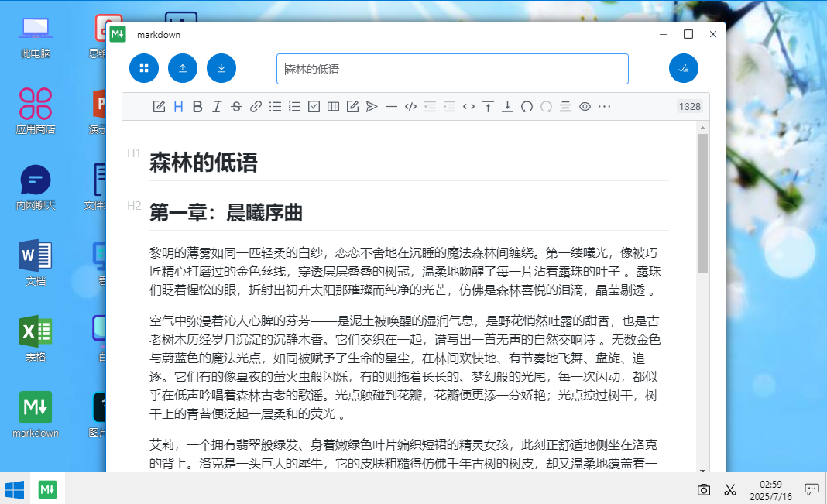Insert a code block
827x504 pixels.
pos(411,107)
